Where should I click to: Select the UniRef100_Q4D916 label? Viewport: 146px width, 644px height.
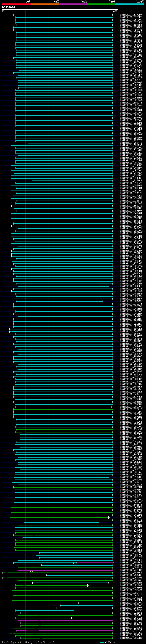(131, 598)
